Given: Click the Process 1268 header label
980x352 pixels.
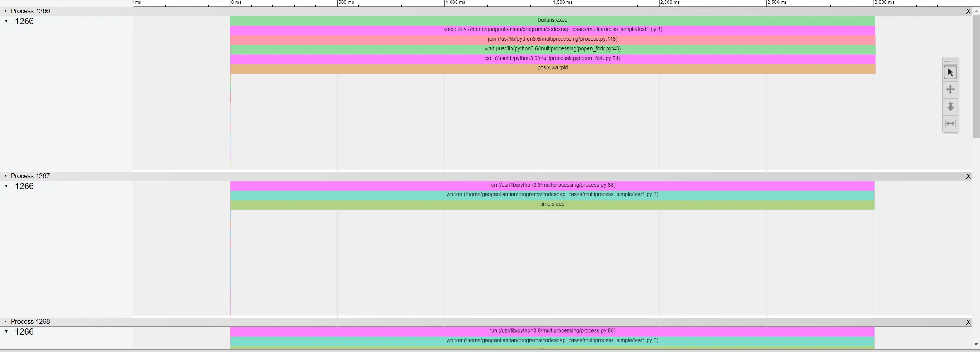Looking at the screenshot, I should point(30,321).
